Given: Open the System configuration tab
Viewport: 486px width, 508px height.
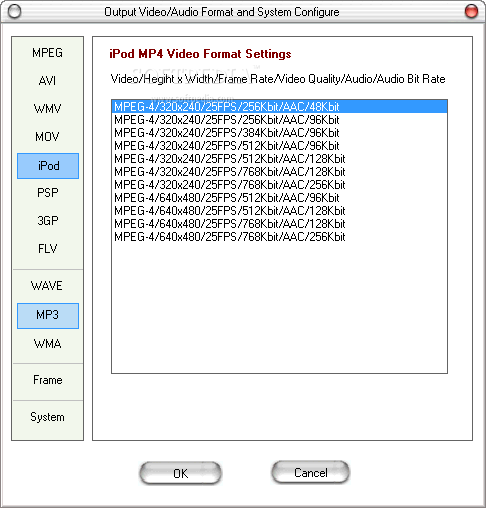Looking at the screenshot, I should pos(47,417).
